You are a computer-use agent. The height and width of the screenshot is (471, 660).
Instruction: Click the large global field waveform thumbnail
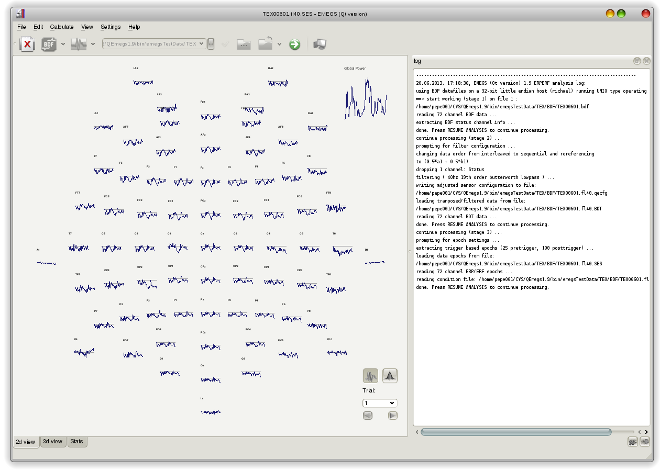364,98
